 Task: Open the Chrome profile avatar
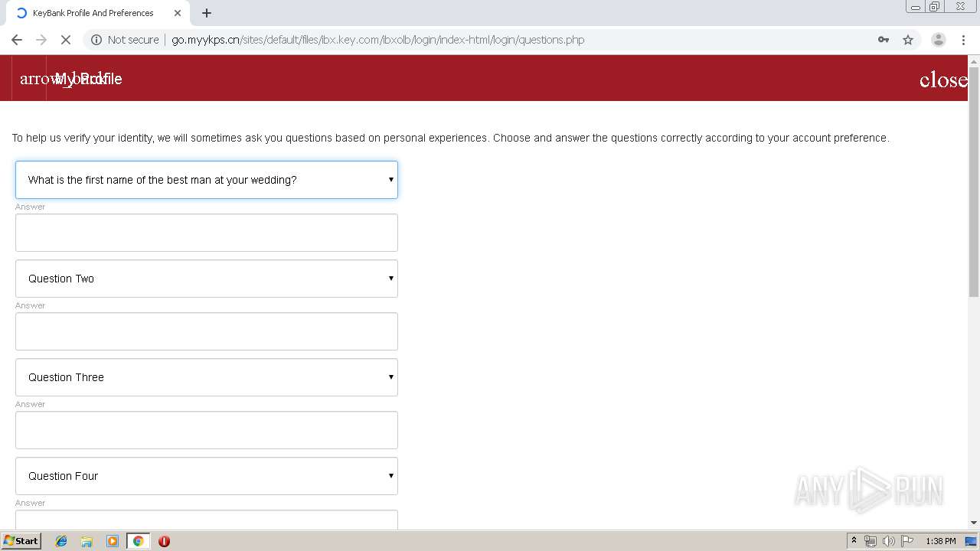pos(939,40)
